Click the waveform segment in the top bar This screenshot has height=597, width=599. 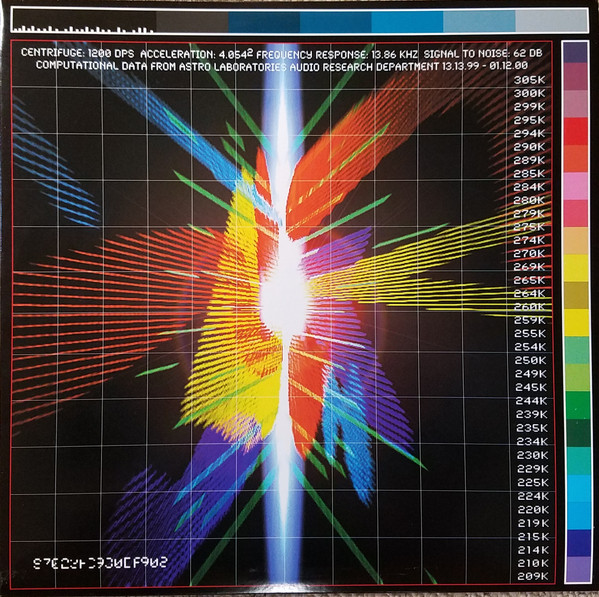[x=84, y=21]
